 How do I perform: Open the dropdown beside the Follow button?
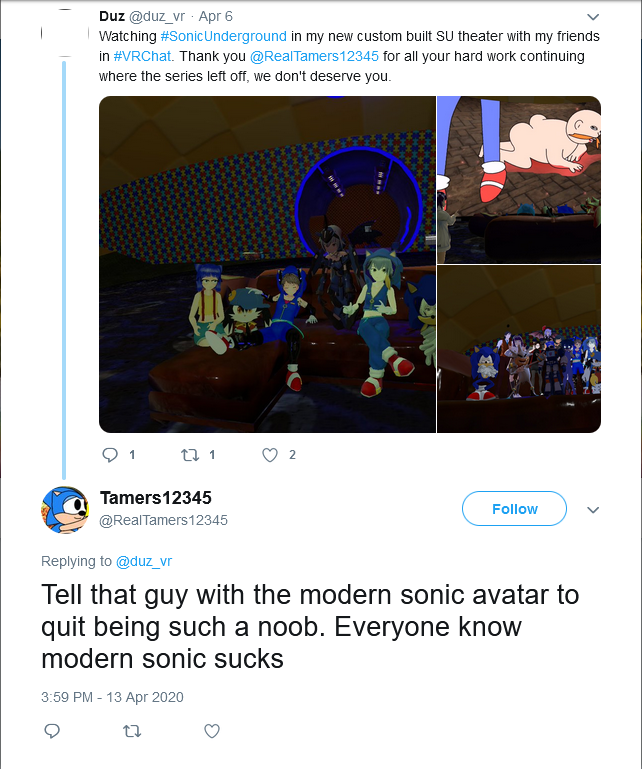click(592, 509)
